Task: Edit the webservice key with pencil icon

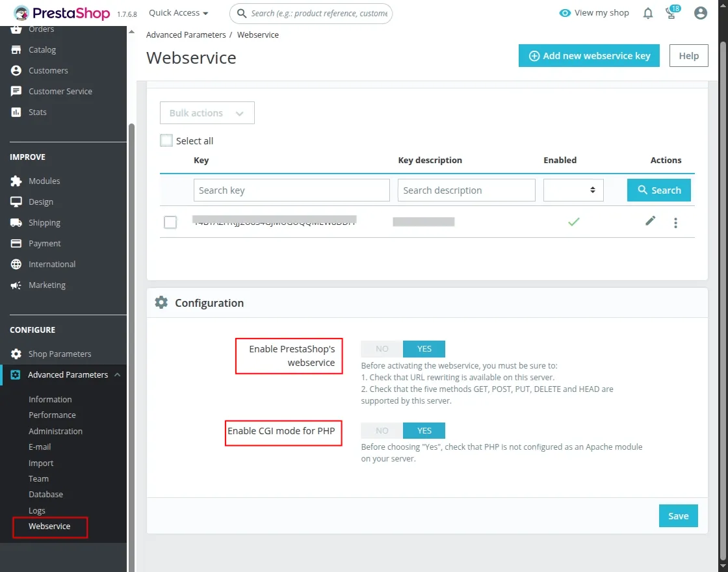Action: tap(650, 222)
